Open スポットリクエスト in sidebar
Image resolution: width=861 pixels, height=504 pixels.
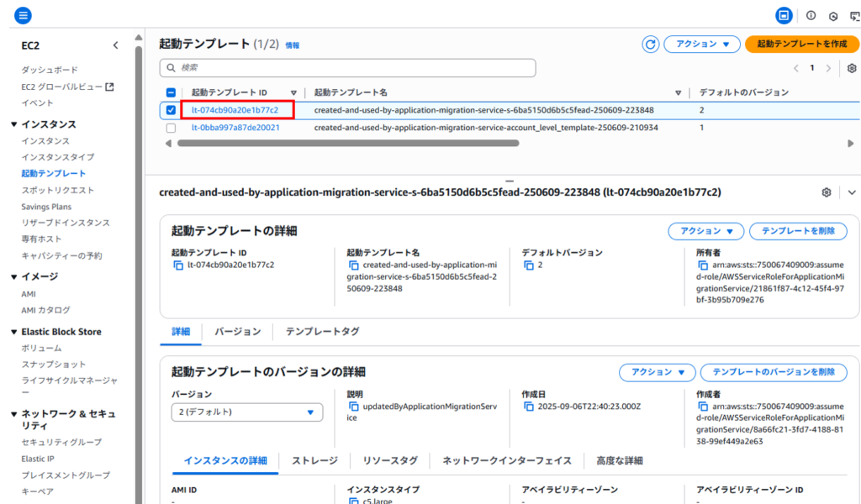coord(58,191)
